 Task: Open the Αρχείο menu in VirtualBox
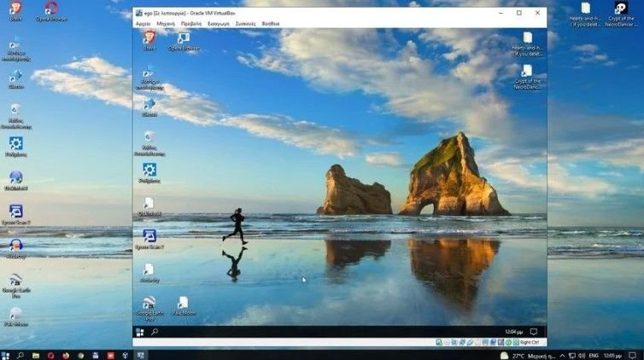(143, 24)
